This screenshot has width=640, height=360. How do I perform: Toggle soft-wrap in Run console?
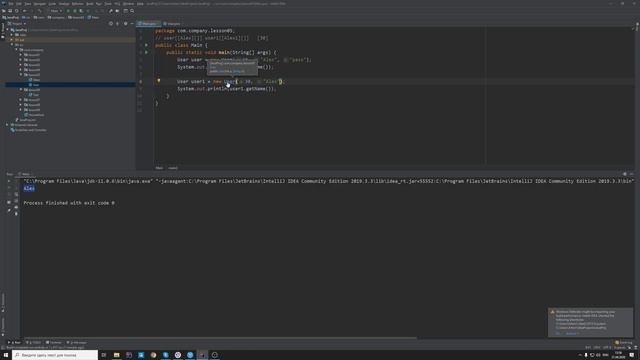(16, 194)
